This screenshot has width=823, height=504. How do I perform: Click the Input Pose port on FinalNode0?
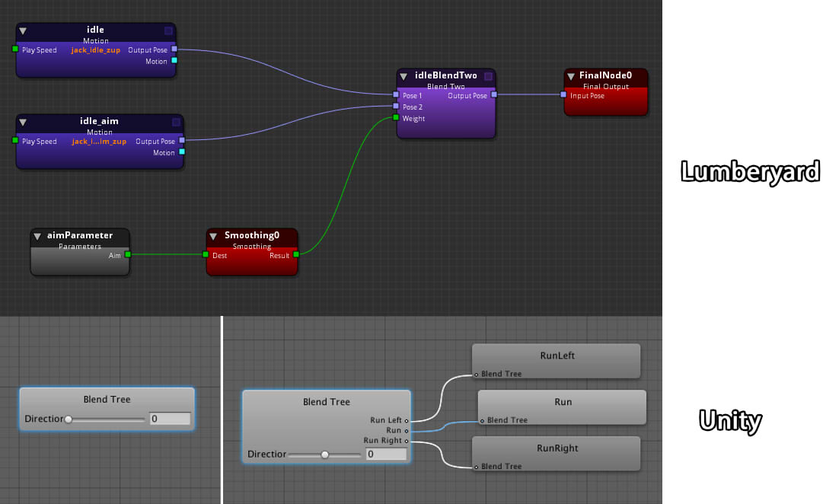(563, 95)
